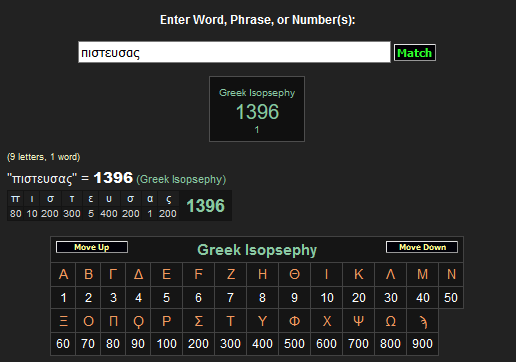516x362 pixels.
Task: Click the value 70 in the chart
Action: (88, 344)
